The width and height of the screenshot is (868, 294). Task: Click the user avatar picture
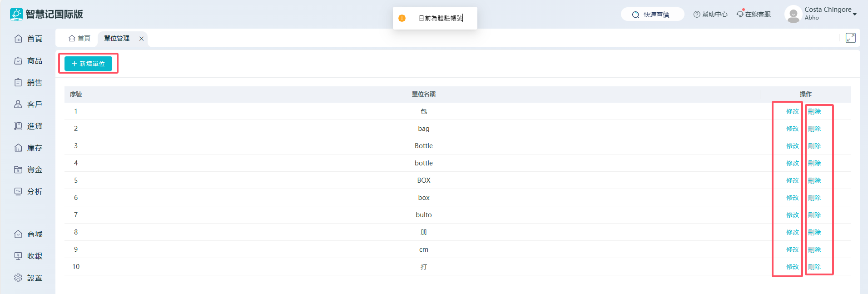click(x=793, y=14)
